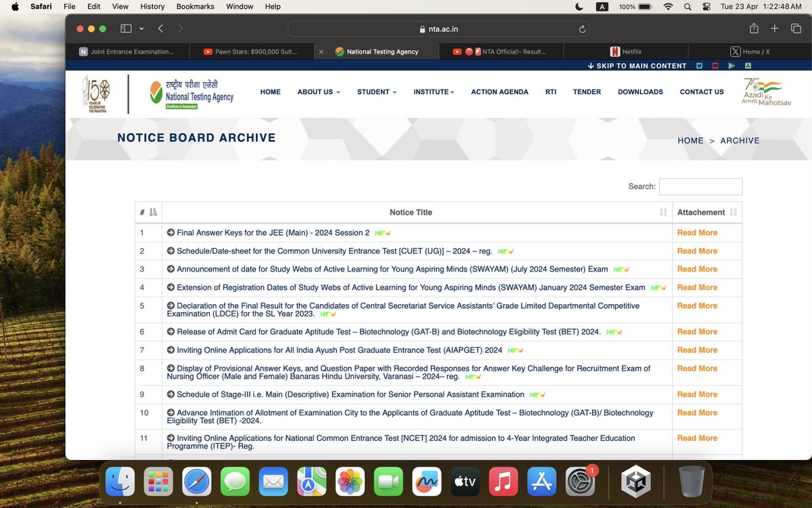Open Freeform from the Dock
The width and height of the screenshot is (812, 508).
click(427, 482)
